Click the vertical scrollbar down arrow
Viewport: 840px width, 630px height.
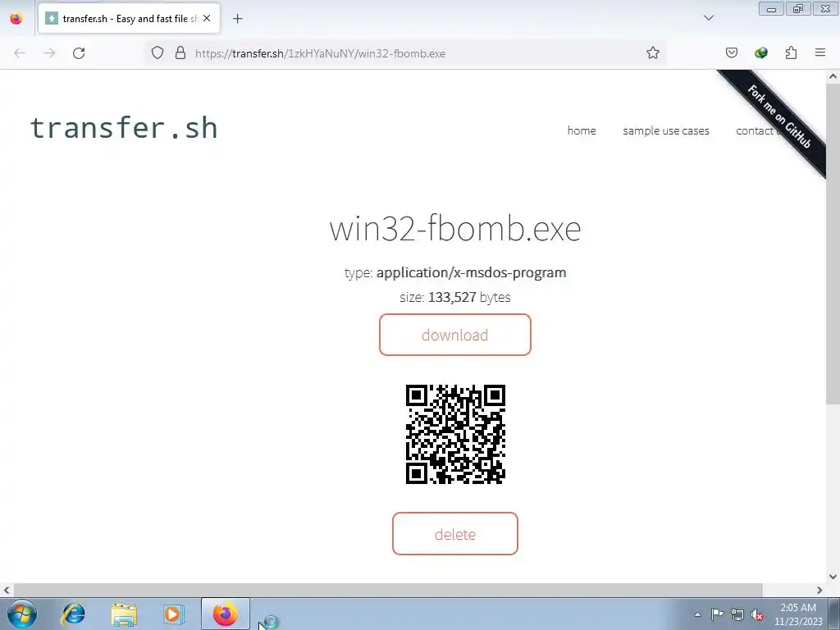833,577
